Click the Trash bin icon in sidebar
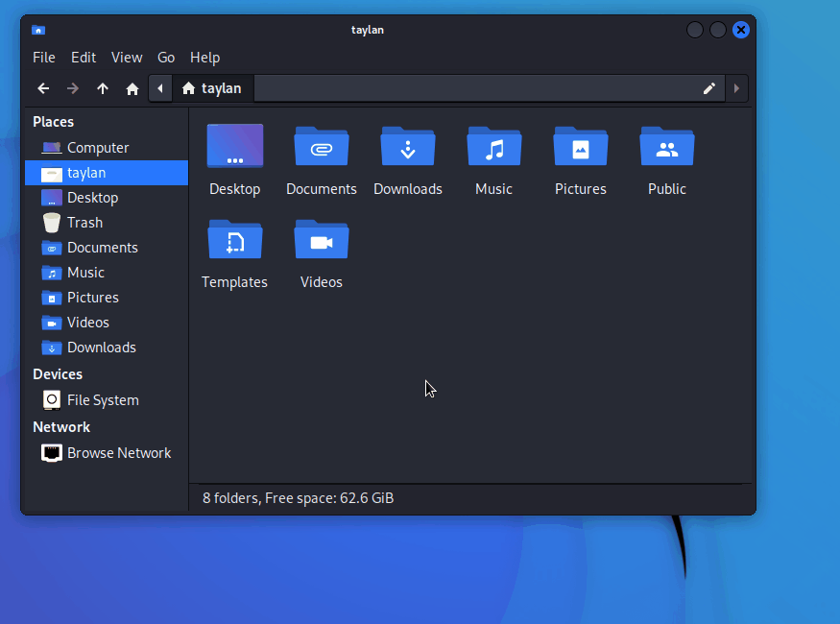840x624 pixels. (x=52, y=223)
